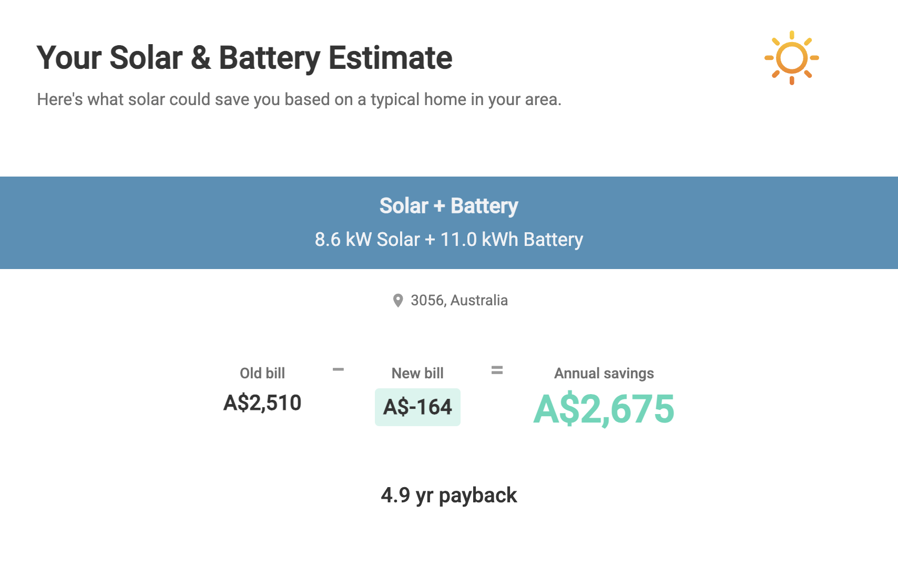Switch to the Solar + Battery tab

click(x=448, y=206)
